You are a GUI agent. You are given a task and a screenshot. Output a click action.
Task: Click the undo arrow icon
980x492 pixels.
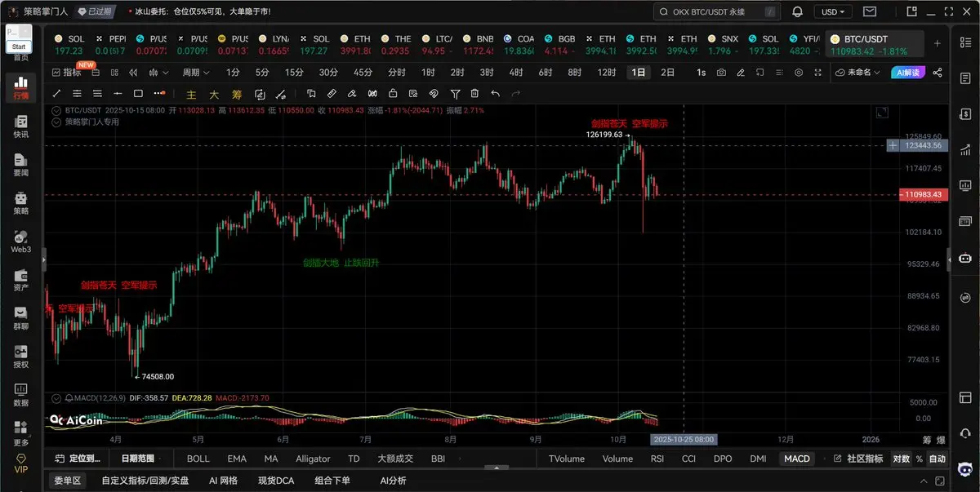(x=495, y=93)
